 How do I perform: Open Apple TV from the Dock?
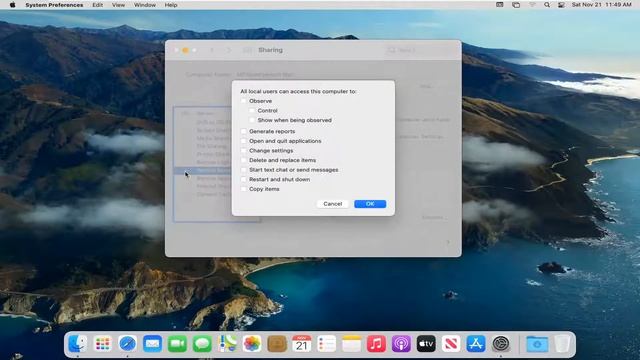[x=426, y=344]
